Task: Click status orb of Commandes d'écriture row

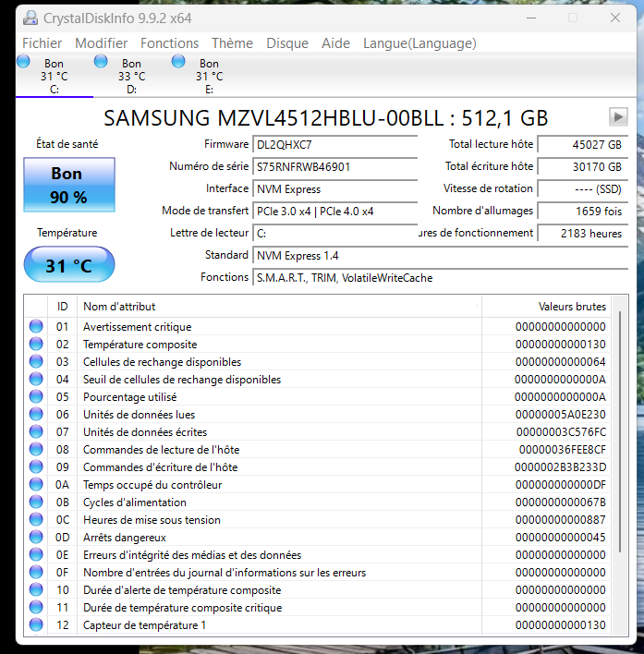Action: (36, 466)
